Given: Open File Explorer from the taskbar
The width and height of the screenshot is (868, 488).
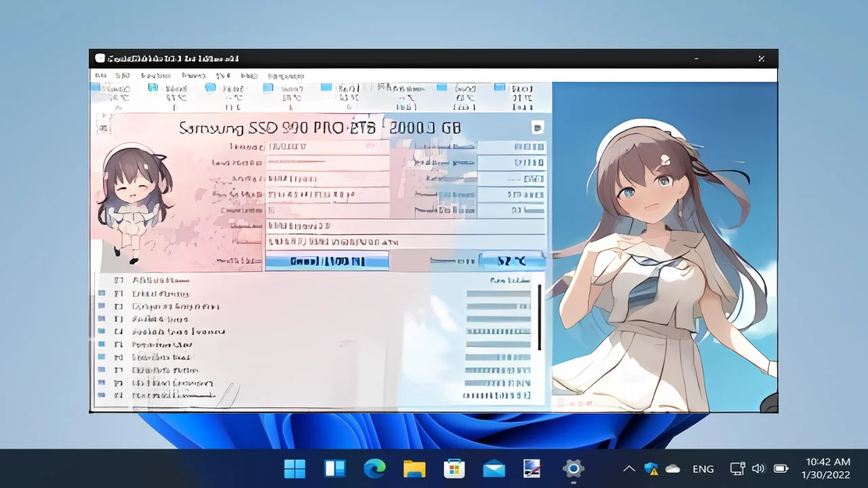Looking at the screenshot, I should [414, 468].
